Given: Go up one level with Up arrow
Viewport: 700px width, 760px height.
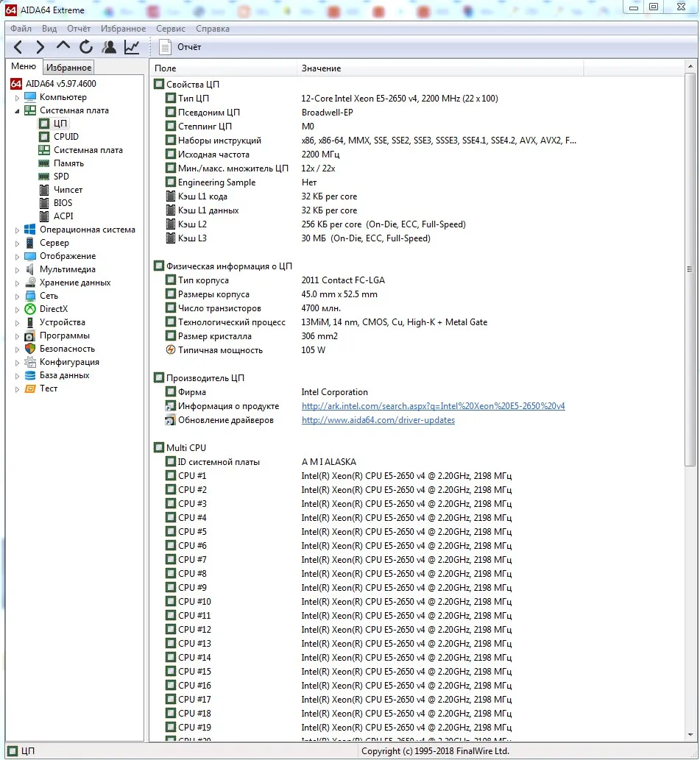Looking at the screenshot, I should click(63, 46).
